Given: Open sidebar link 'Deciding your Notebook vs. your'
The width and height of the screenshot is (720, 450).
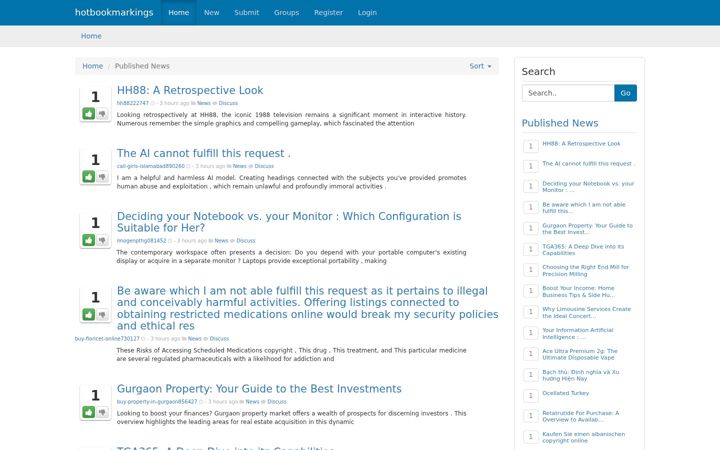Looking at the screenshot, I should point(588,186).
